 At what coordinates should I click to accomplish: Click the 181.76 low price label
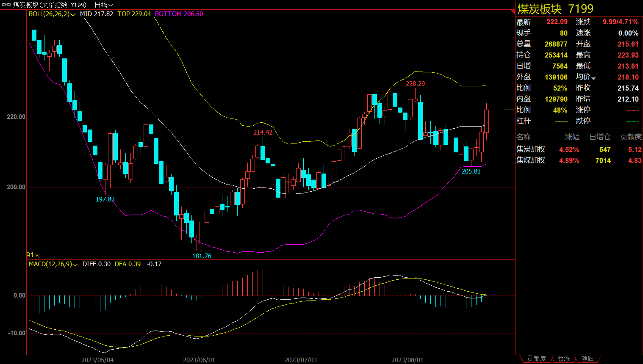[x=202, y=256]
